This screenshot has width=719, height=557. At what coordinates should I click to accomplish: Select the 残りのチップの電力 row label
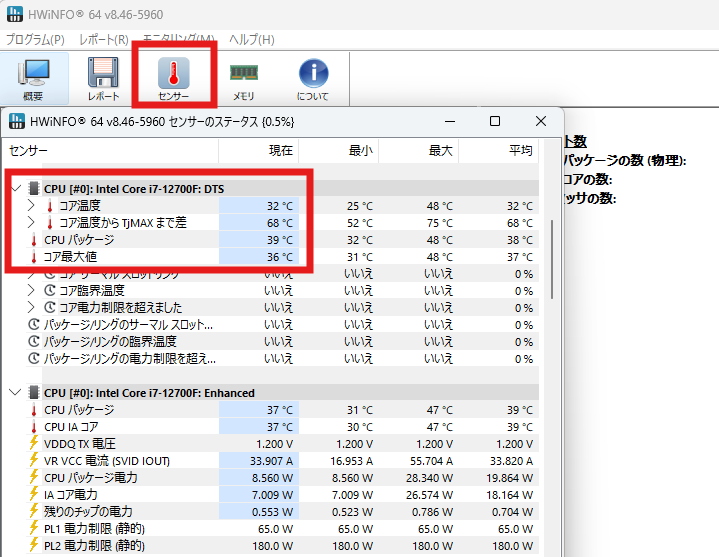click(x=88, y=512)
